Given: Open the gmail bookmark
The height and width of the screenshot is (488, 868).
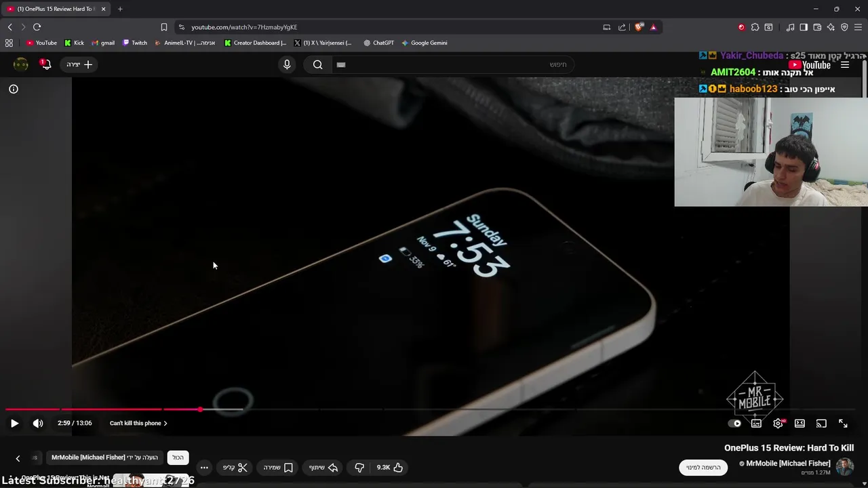Looking at the screenshot, I should pos(103,43).
